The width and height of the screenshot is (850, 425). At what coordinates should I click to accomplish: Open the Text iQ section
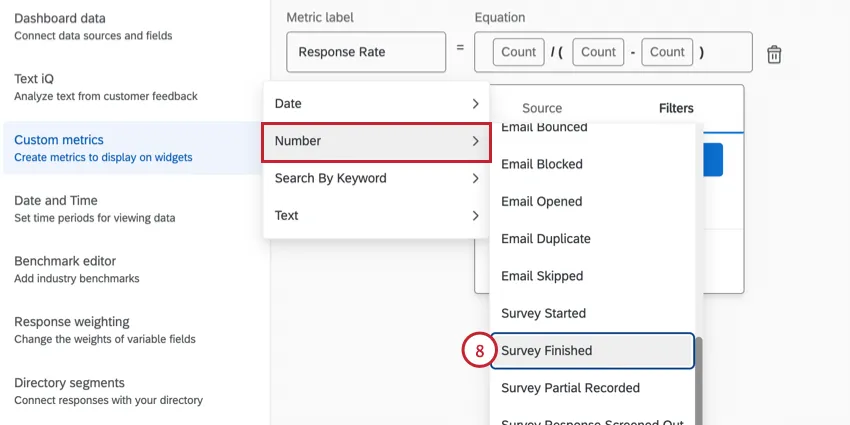point(105,86)
